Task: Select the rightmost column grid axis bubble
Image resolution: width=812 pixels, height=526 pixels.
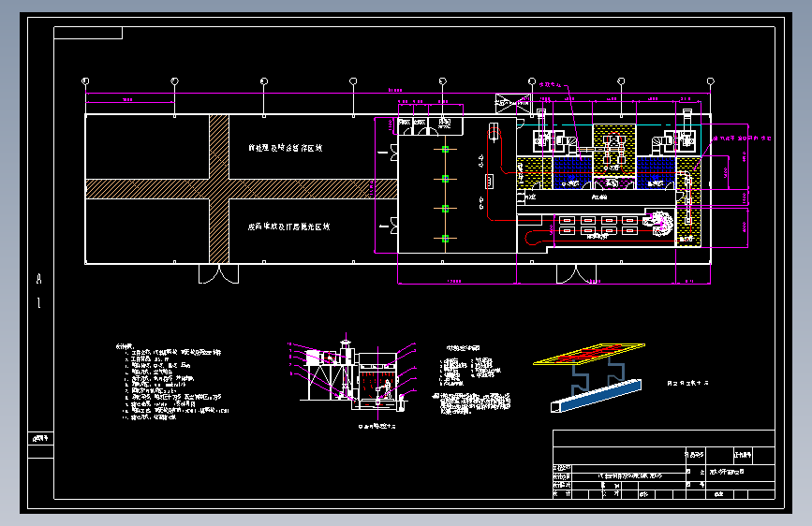Action: pos(711,81)
